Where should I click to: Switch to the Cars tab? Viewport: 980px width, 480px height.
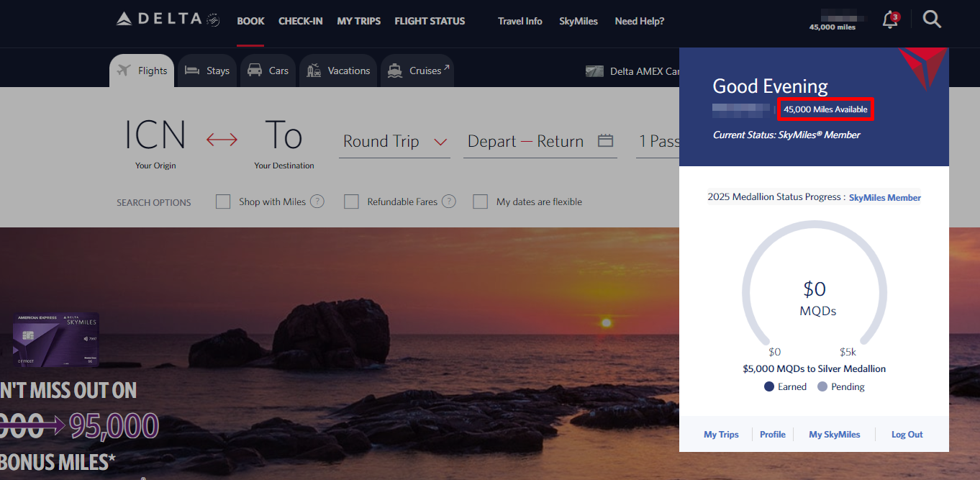[268, 71]
